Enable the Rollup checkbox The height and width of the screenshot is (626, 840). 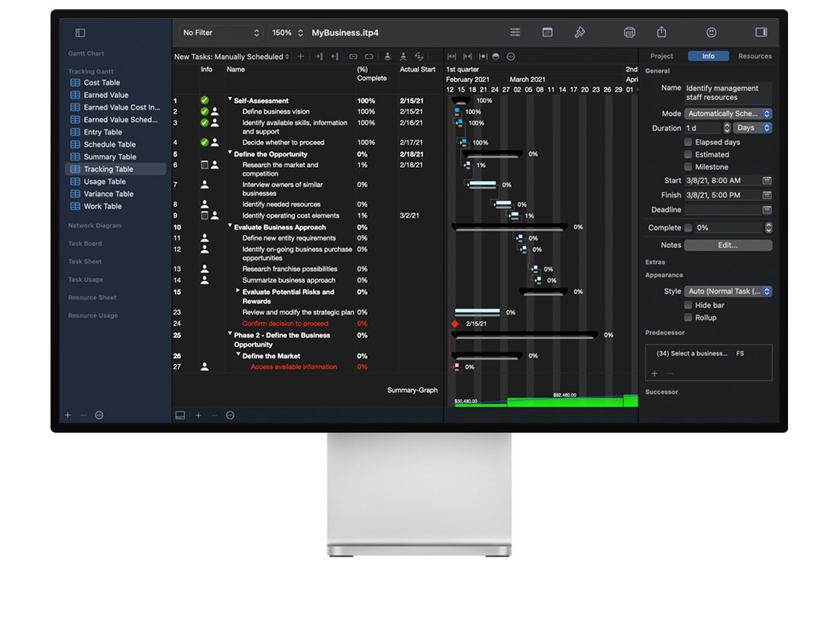click(688, 318)
